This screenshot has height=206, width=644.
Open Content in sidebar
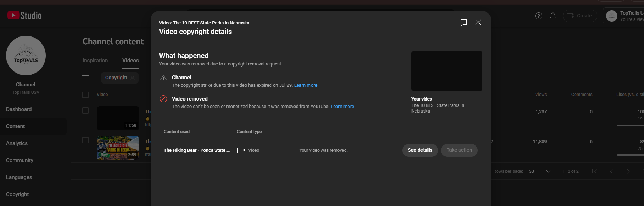click(15, 126)
